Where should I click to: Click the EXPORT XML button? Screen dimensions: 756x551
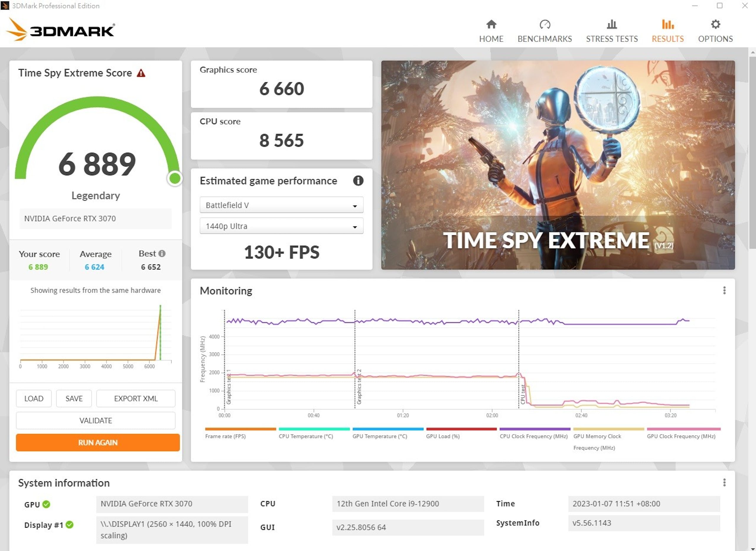136,399
